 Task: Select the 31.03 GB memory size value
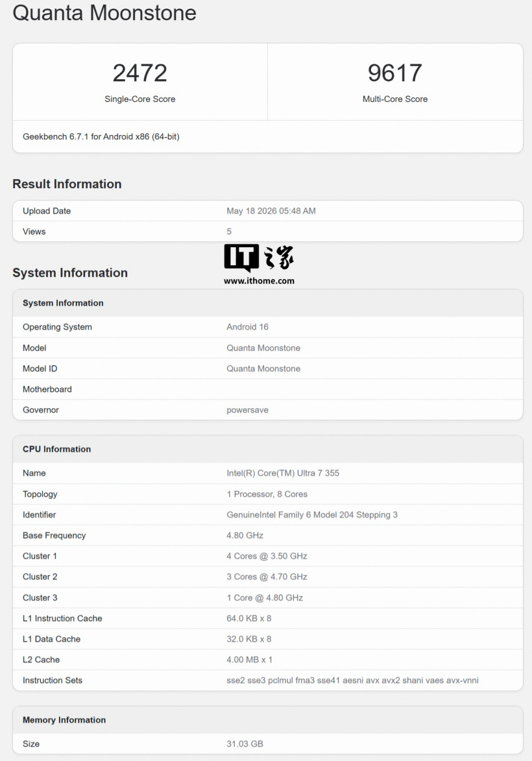(x=245, y=743)
